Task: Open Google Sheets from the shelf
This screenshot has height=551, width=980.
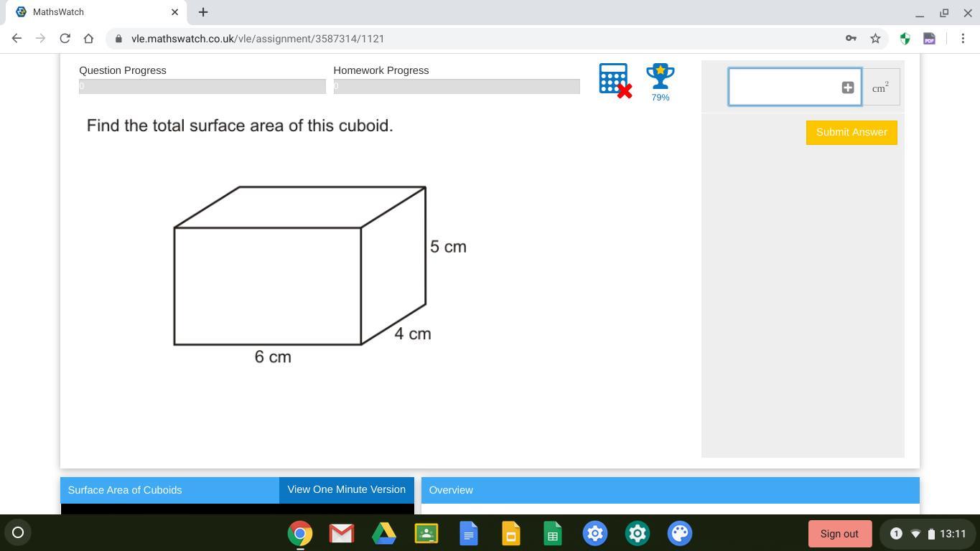Action: coord(553,533)
